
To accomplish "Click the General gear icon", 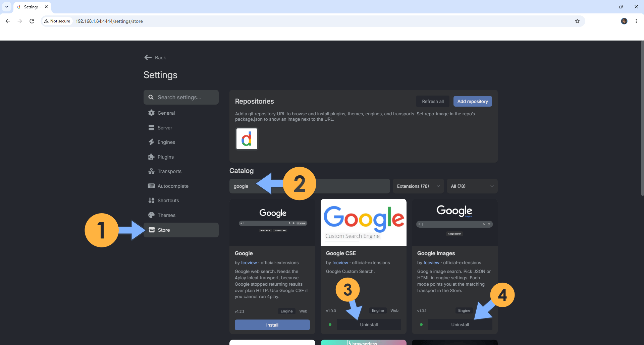I will (151, 113).
